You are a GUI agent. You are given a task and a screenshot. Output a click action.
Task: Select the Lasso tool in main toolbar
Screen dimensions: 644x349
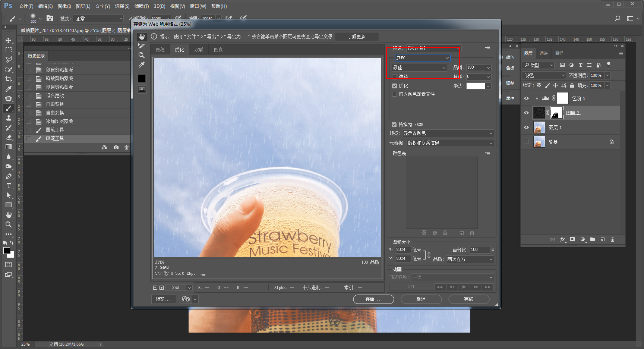pos(8,60)
